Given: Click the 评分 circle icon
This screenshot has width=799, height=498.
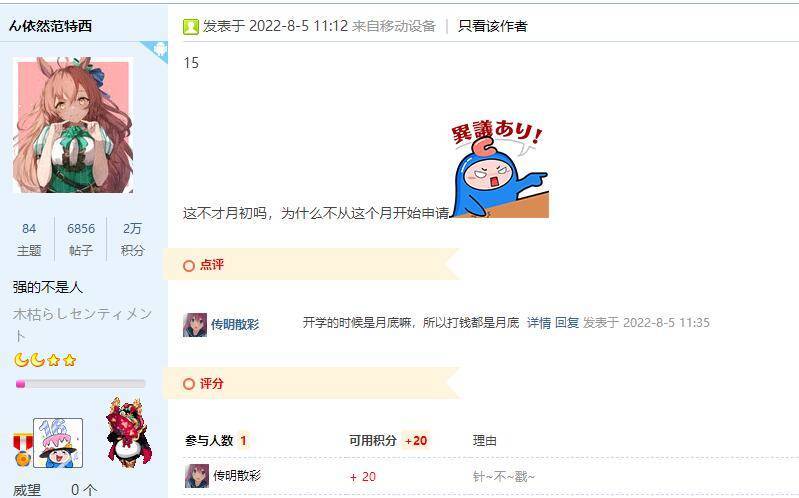Looking at the screenshot, I should pyautogui.click(x=189, y=384).
